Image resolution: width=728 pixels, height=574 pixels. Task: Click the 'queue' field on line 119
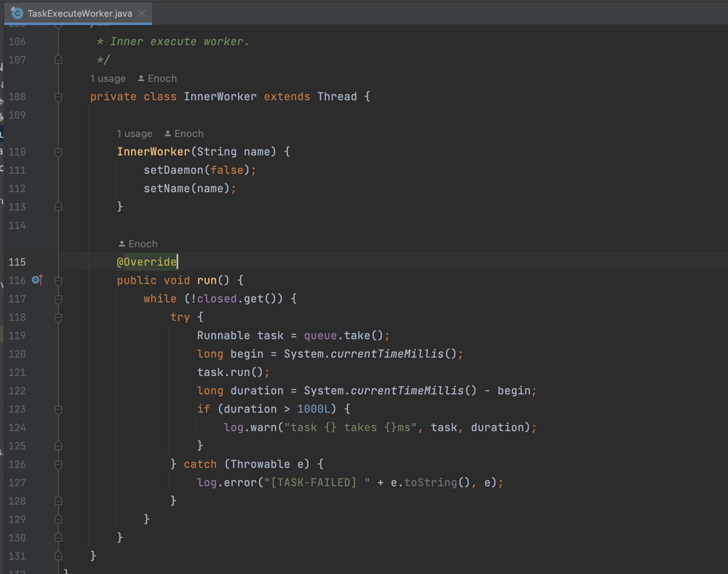point(320,335)
